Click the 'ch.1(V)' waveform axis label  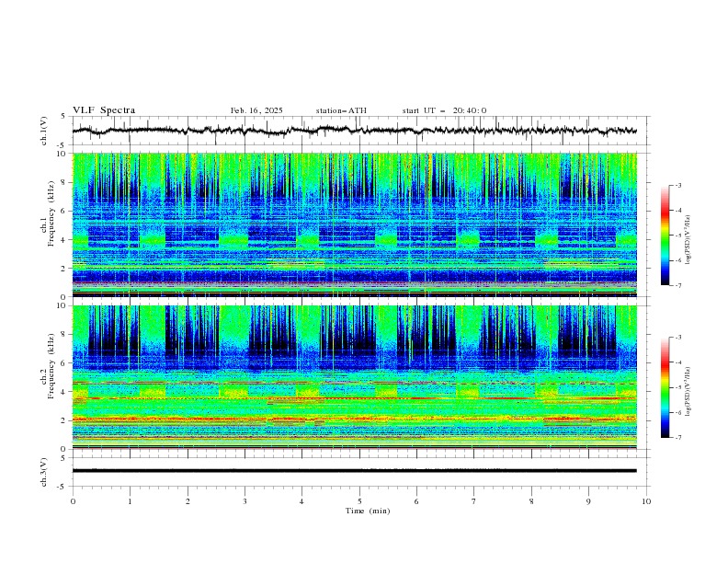point(43,131)
